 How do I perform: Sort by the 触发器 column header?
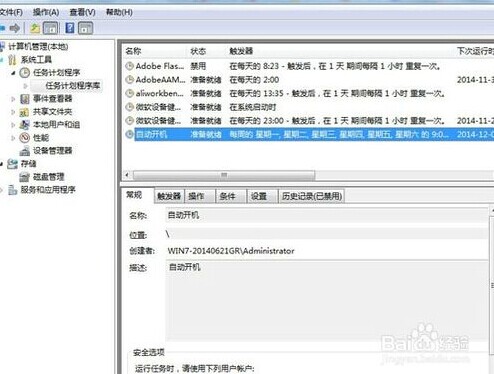click(x=338, y=51)
